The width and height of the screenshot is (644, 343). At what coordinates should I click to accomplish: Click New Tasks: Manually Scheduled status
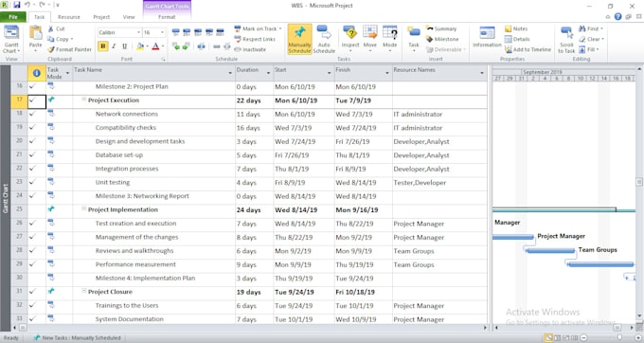pos(77,337)
